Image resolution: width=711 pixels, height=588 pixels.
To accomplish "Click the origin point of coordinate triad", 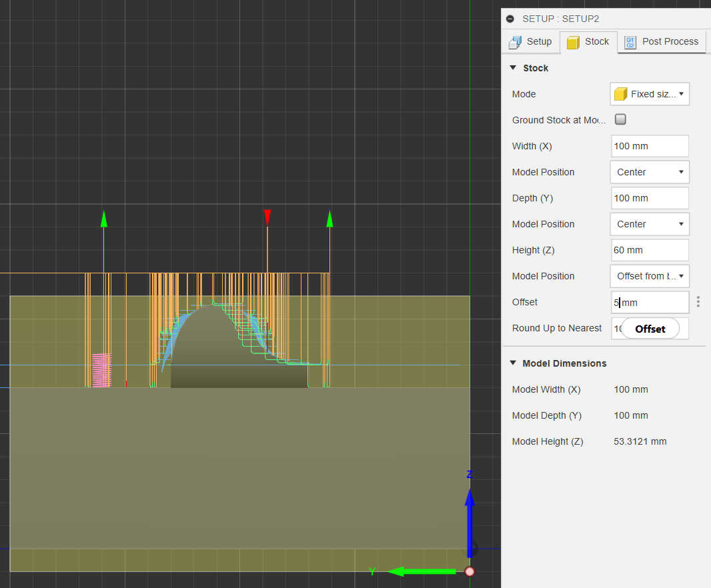I will tap(470, 571).
